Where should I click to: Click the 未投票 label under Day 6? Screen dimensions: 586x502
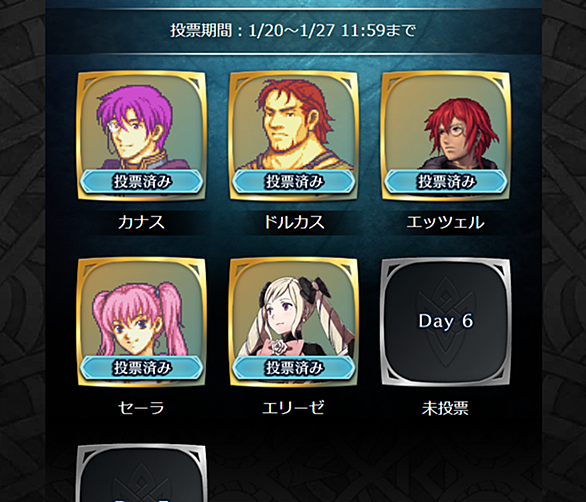tap(445, 408)
